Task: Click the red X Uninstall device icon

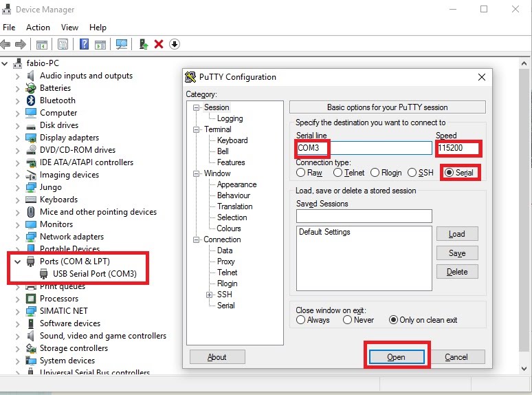Action: (x=159, y=44)
